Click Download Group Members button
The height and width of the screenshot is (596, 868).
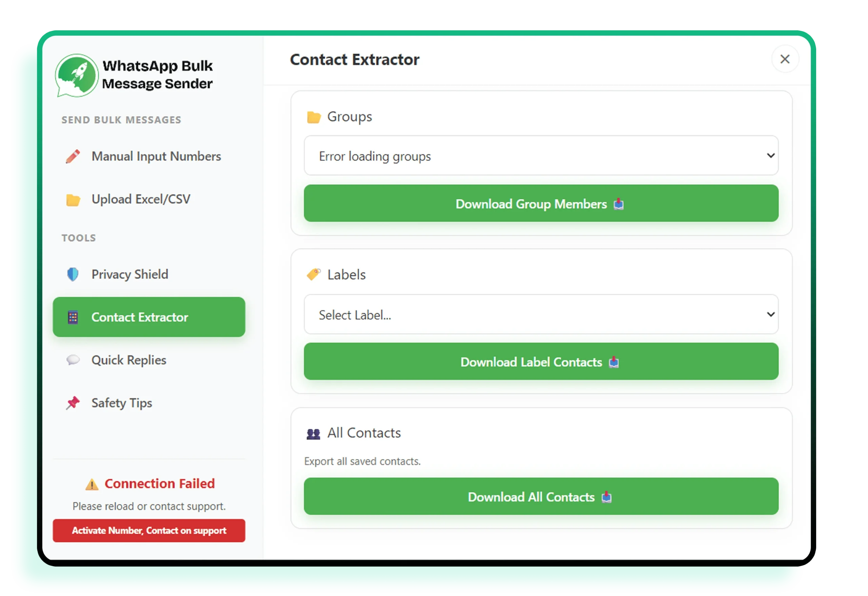tap(541, 204)
